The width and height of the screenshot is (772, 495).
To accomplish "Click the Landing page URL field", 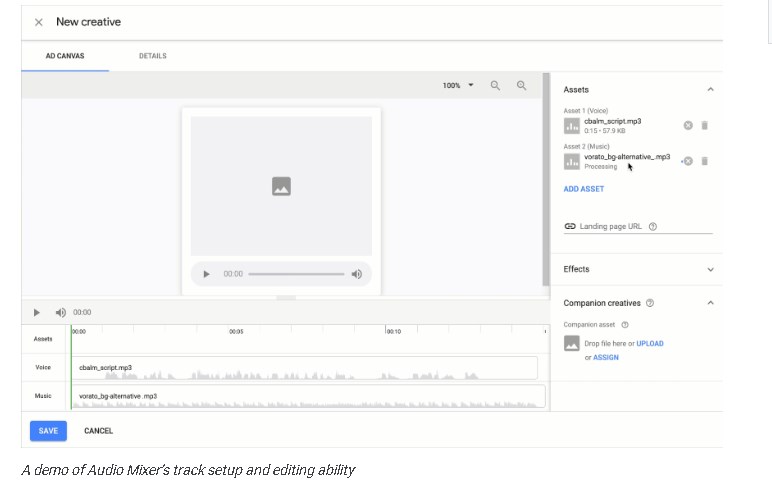I will click(x=640, y=227).
